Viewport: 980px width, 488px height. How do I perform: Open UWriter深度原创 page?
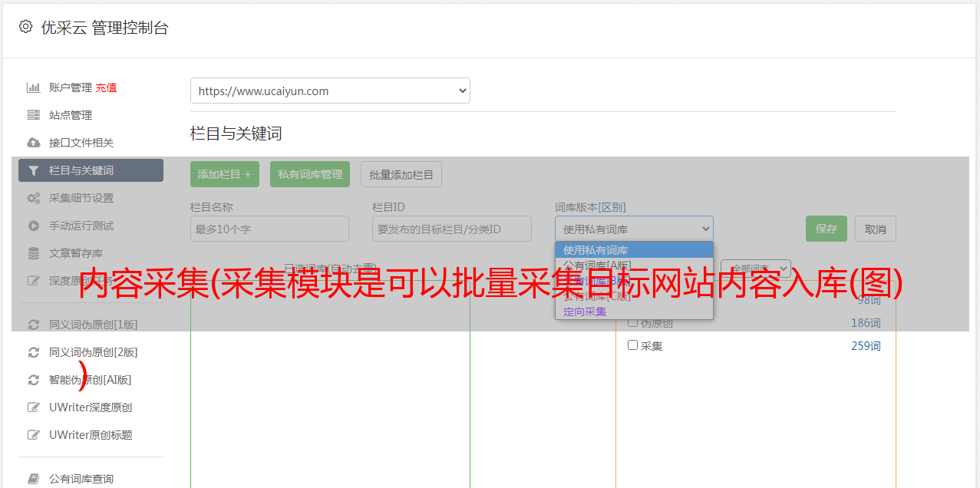coord(91,407)
